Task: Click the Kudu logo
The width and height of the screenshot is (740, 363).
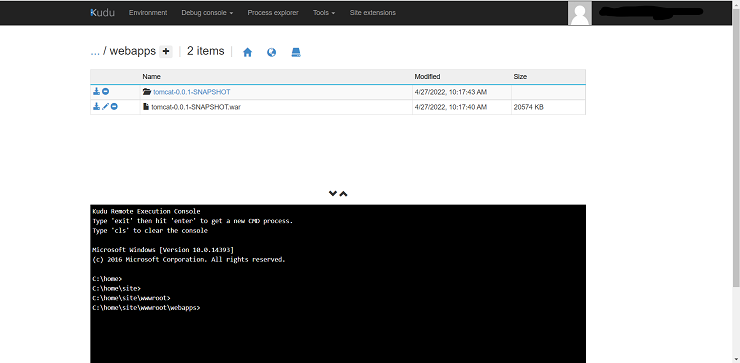Action: pyautogui.click(x=102, y=13)
